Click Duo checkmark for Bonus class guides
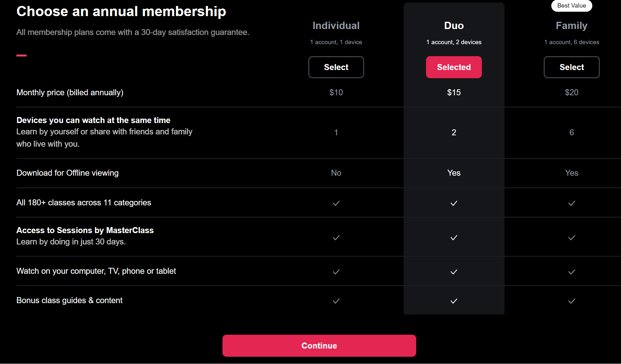Screen dimensions: 621x364 tap(454, 301)
